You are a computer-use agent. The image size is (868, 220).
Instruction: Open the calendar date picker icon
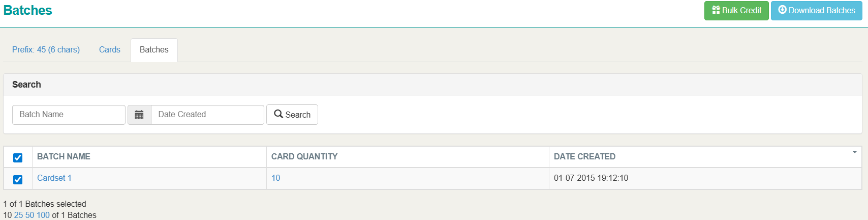click(x=139, y=115)
